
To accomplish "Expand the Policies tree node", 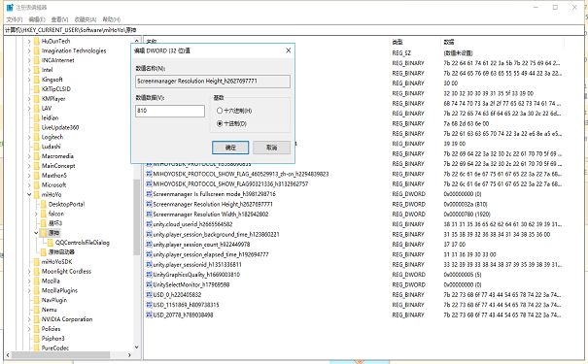I will (x=29, y=329).
